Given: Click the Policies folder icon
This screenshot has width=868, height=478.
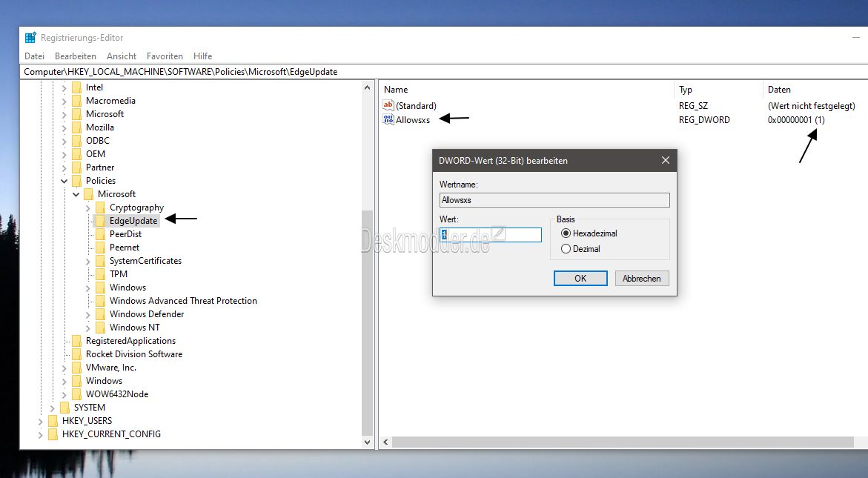Looking at the screenshot, I should tap(76, 180).
